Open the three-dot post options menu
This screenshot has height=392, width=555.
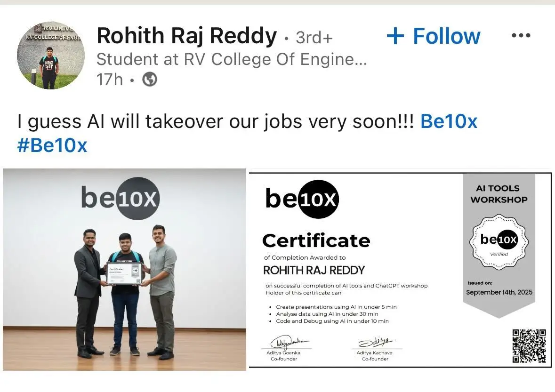[x=521, y=36]
